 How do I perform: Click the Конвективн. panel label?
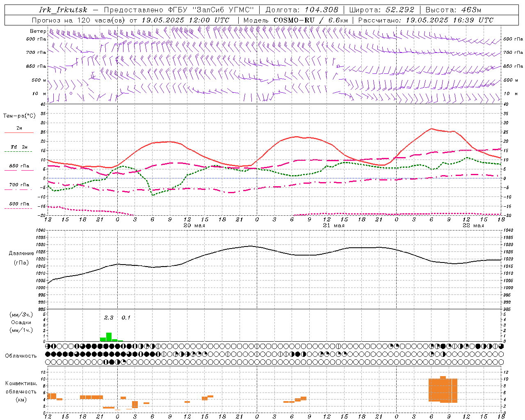click(21, 383)
